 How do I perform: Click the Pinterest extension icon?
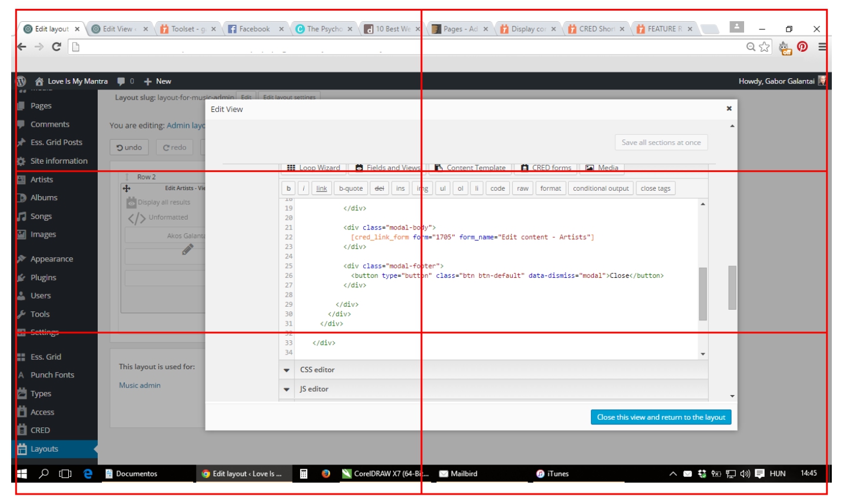tap(802, 47)
